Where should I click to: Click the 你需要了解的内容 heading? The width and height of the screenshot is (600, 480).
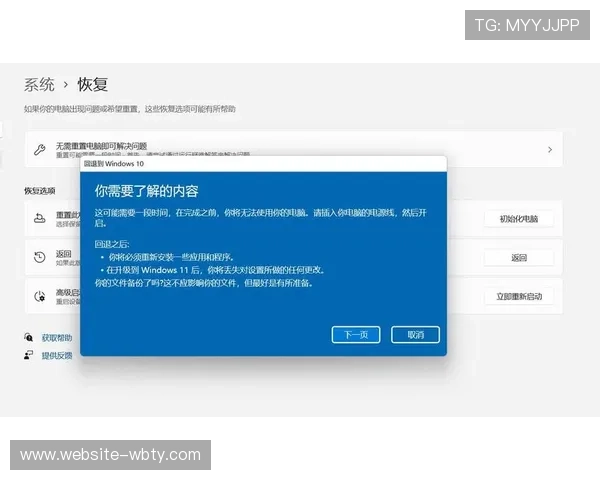(147, 191)
